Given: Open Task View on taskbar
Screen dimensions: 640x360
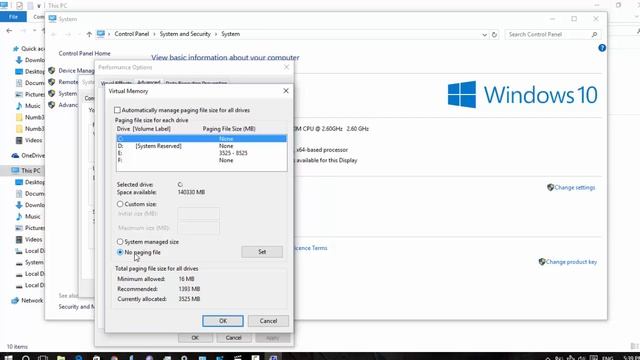Looking at the screenshot, I should (43, 358).
